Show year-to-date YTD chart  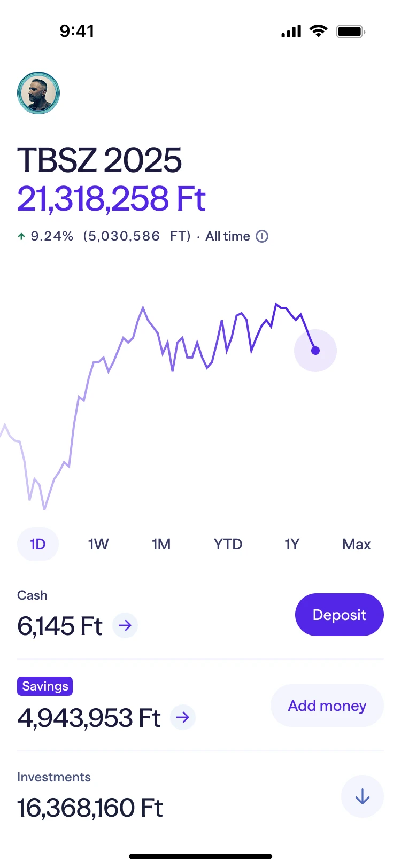228,544
